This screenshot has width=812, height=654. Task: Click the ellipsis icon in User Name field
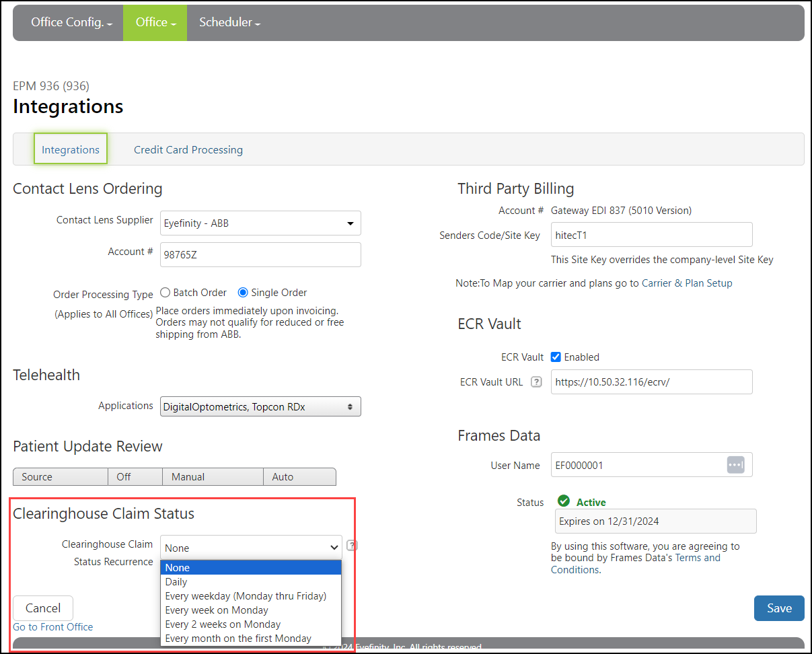click(735, 465)
